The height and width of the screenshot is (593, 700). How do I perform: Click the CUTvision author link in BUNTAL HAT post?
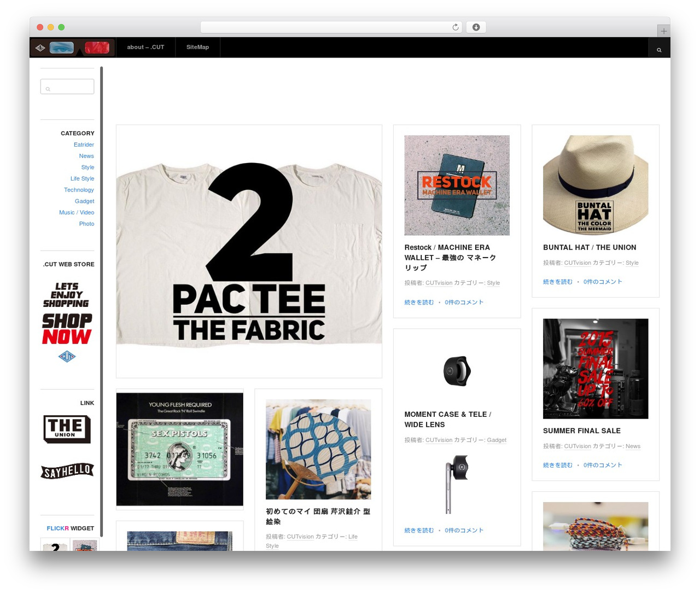tap(577, 263)
